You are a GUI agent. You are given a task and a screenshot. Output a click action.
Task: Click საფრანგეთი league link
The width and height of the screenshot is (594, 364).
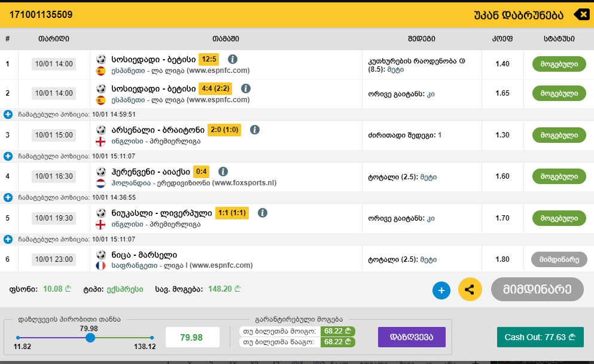pyautogui.click(x=135, y=265)
